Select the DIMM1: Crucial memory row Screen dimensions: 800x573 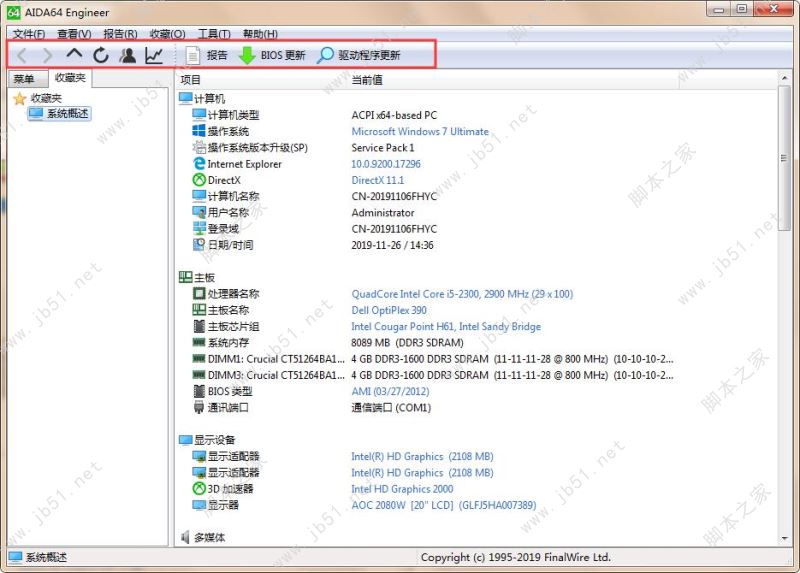tap(433, 359)
